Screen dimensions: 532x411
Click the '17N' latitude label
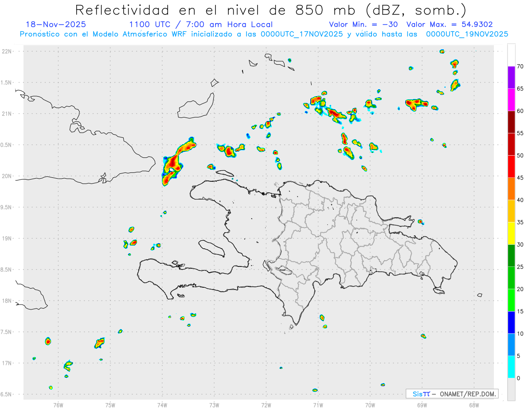[x=8, y=364]
